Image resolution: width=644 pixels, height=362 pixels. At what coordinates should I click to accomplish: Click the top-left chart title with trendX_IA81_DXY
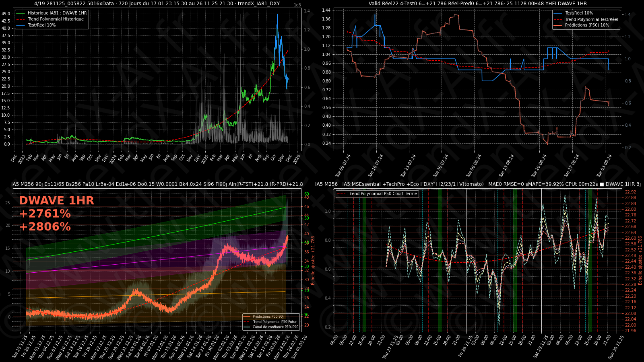click(x=157, y=4)
